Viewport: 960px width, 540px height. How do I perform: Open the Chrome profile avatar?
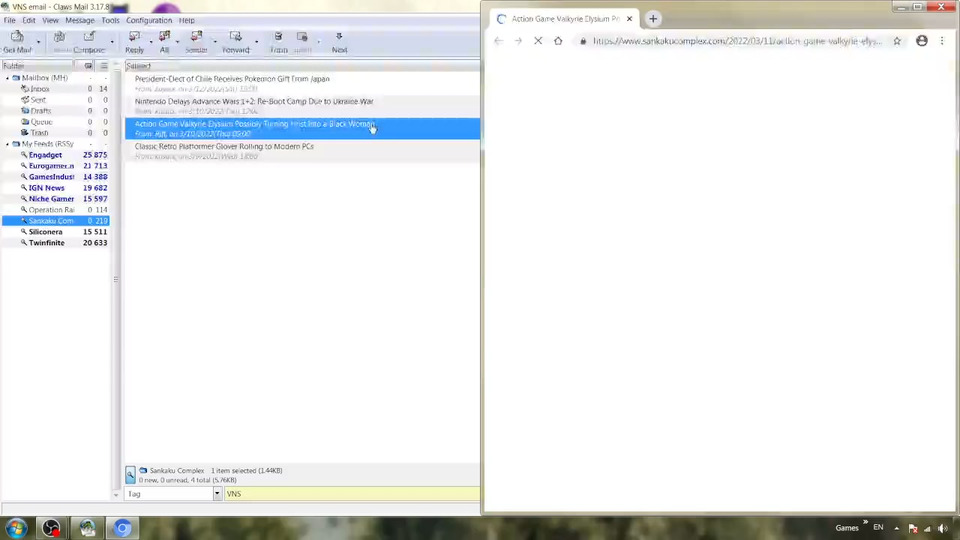click(921, 41)
